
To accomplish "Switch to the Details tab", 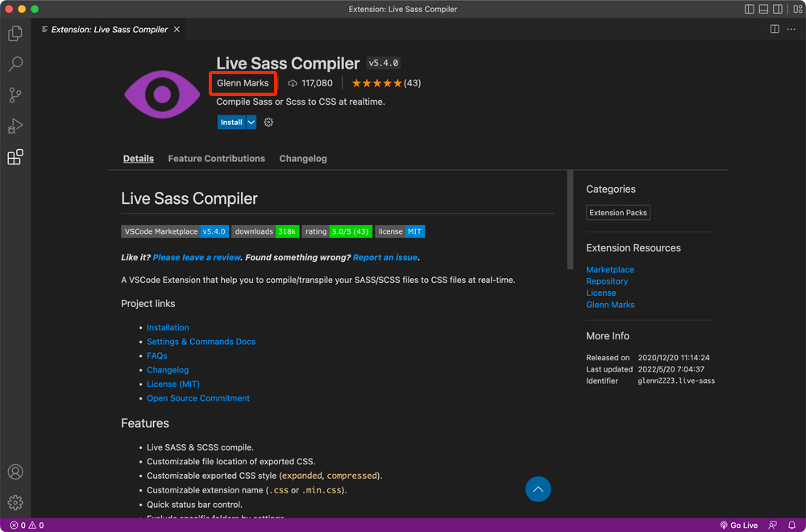I will tap(139, 158).
